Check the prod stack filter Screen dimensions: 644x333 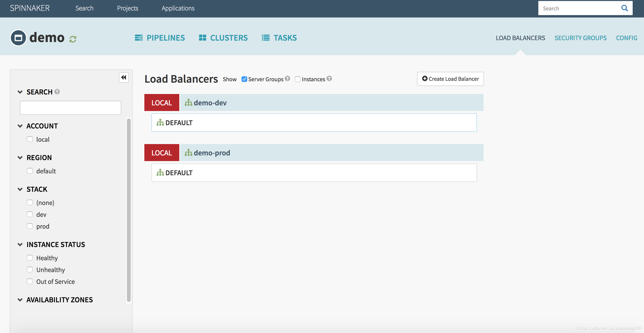30,226
